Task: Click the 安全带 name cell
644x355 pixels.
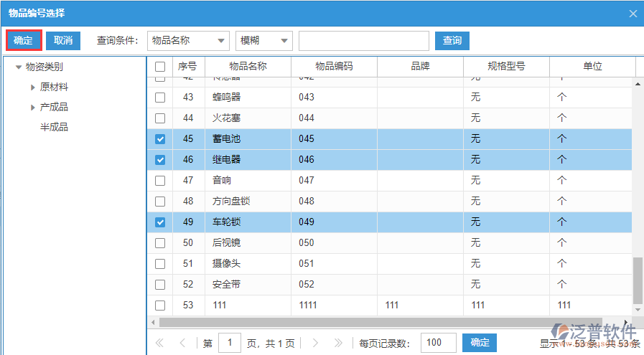Action: click(248, 285)
